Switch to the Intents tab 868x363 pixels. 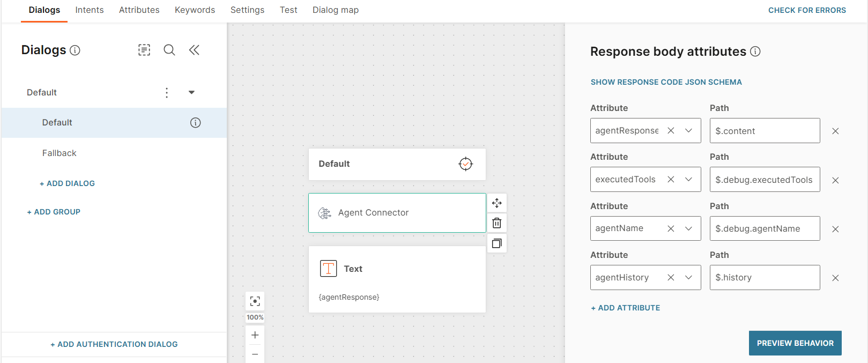click(90, 10)
